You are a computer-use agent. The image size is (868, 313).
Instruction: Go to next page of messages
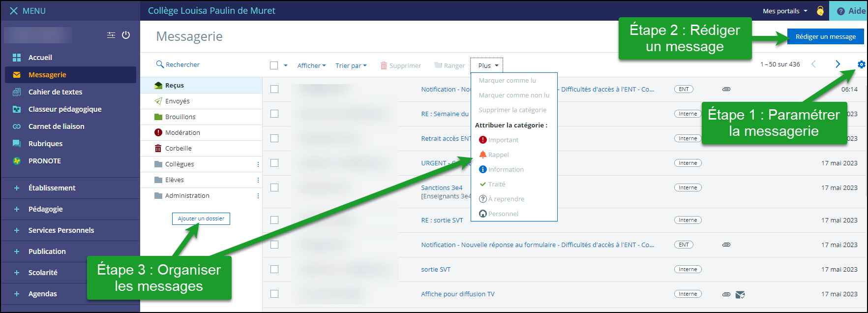click(x=838, y=64)
